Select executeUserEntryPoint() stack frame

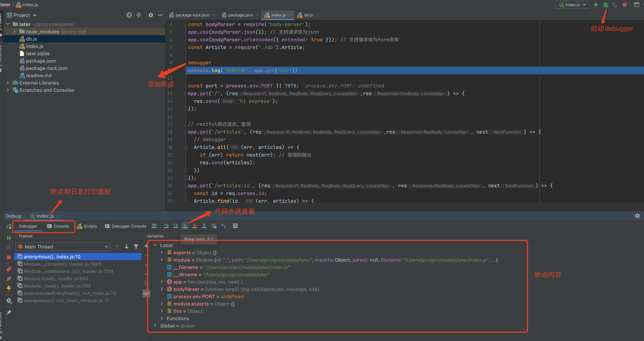point(78,293)
